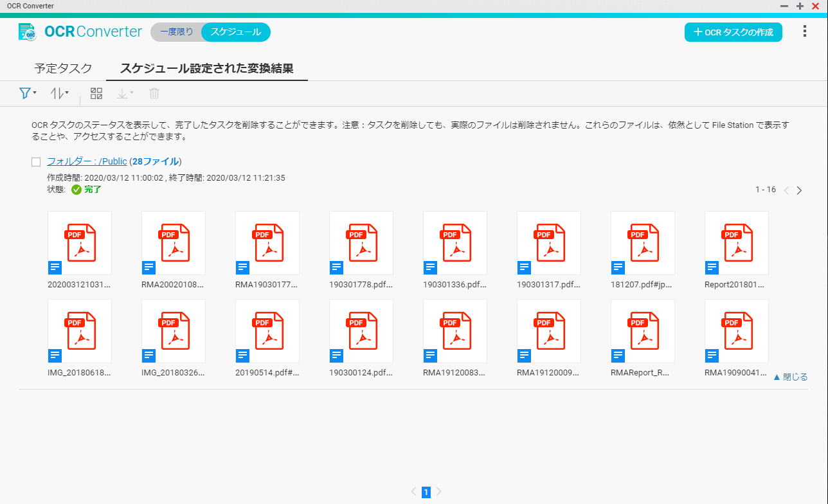Open the filter dropdown in toolbar

click(x=27, y=94)
